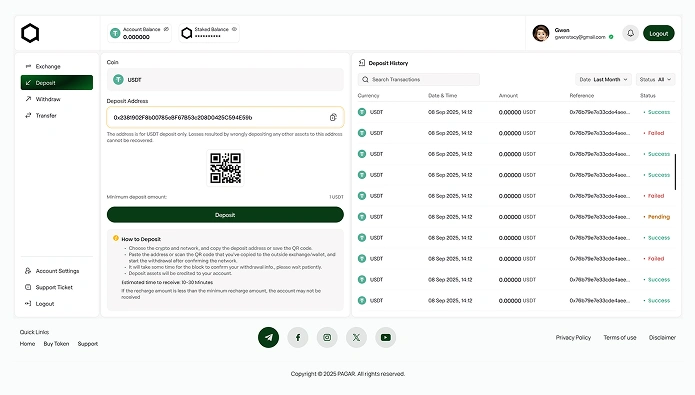The height and width of the screenshot is (395, 695).
Task: Click the Reference column header
Action: click(582, 95)
